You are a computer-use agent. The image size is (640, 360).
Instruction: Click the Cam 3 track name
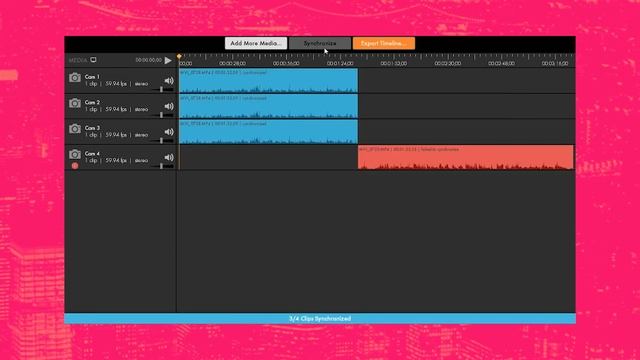92,128
